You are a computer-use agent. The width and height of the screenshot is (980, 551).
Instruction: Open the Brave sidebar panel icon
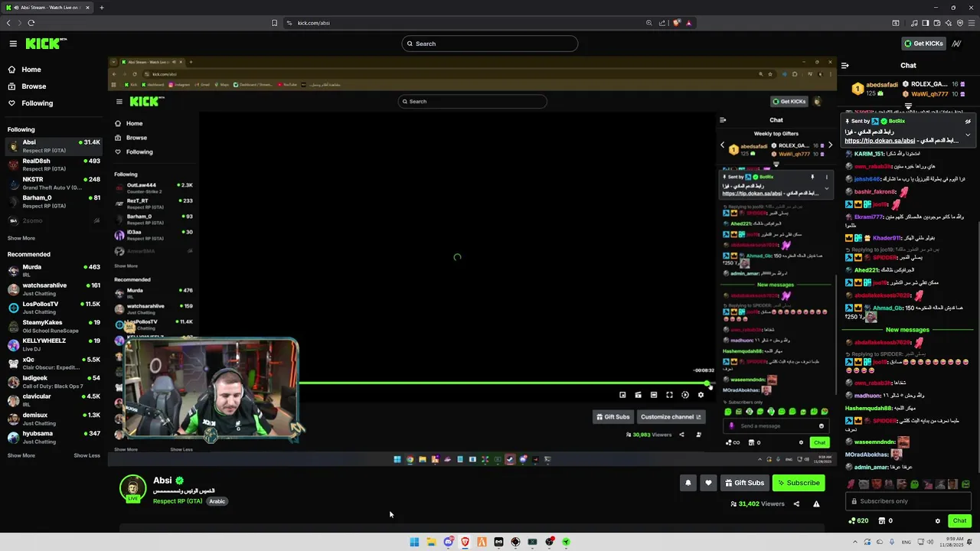926,23
